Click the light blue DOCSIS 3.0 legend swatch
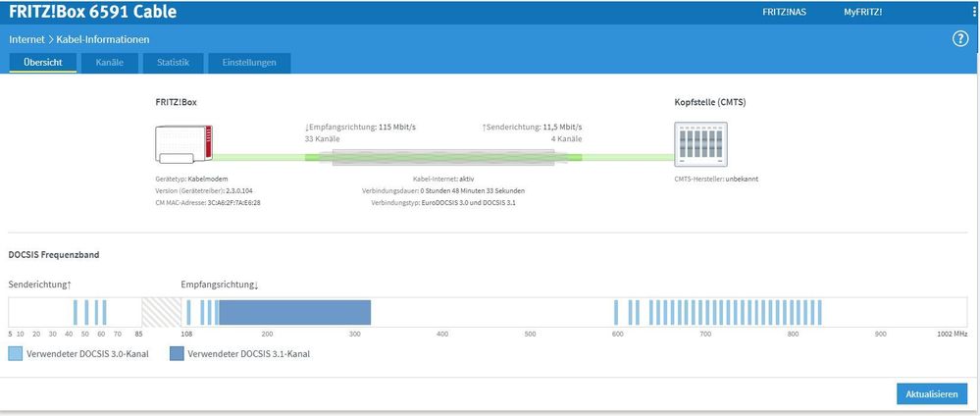980x416 pixels. click(17, 353)
